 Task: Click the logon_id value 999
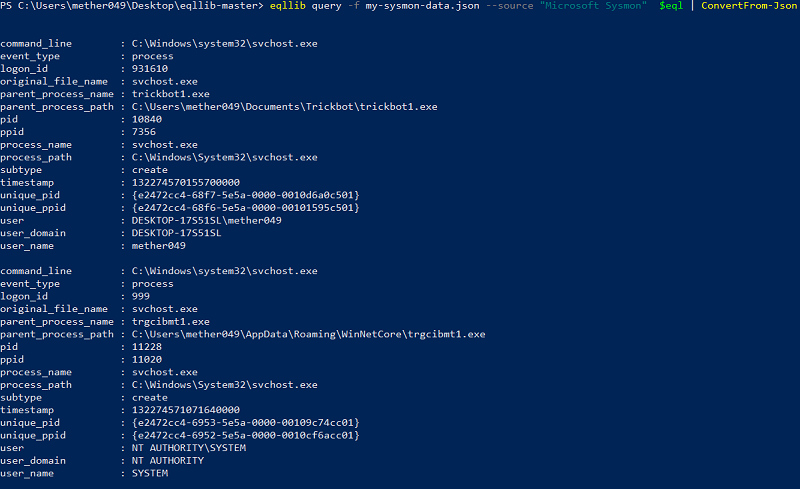pos(140,296)
